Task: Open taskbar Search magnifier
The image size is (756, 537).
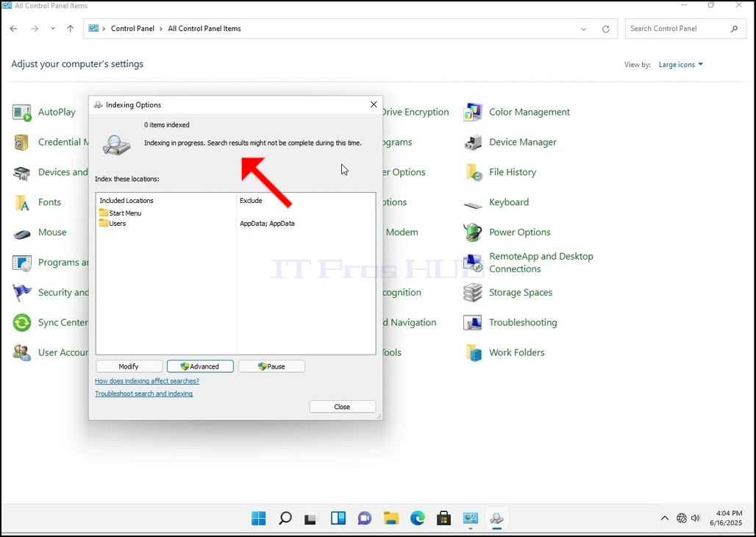Action: tap(285, 519)
